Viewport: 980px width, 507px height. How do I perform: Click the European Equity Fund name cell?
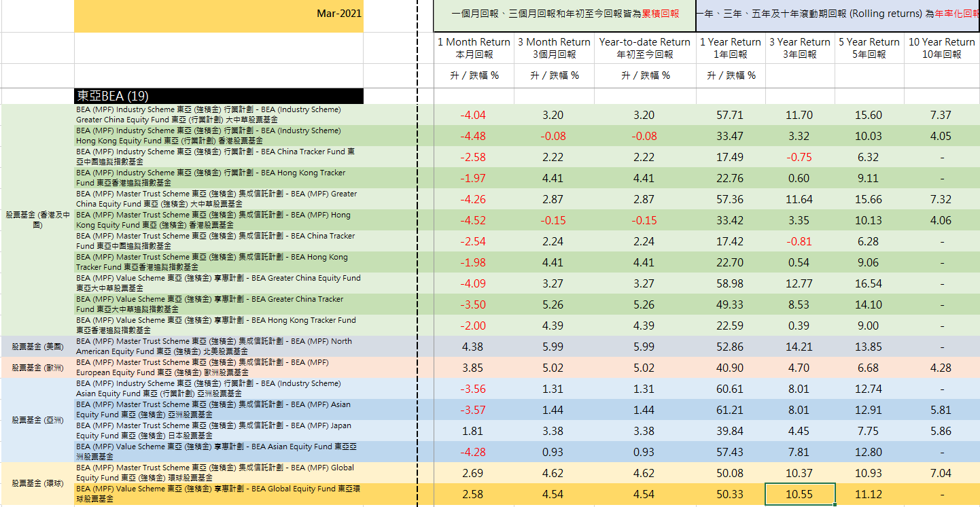pyautogui.click(x=219, y=368)
